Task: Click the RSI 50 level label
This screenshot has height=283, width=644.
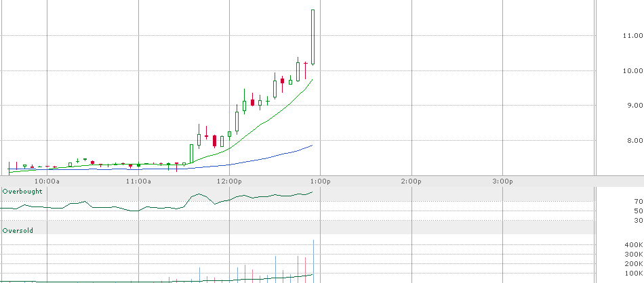Action: point(639,211)
